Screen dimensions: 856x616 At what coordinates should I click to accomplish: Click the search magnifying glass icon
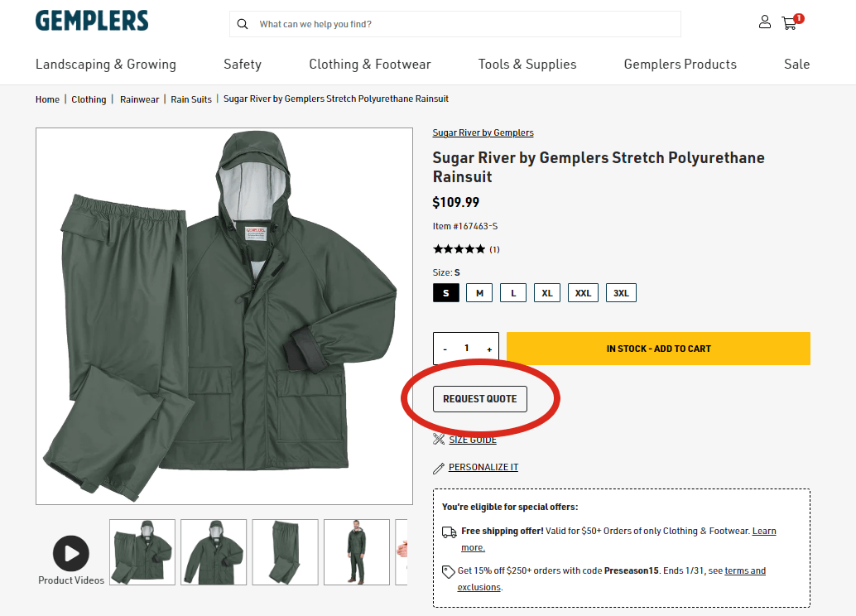coord(243,24)
